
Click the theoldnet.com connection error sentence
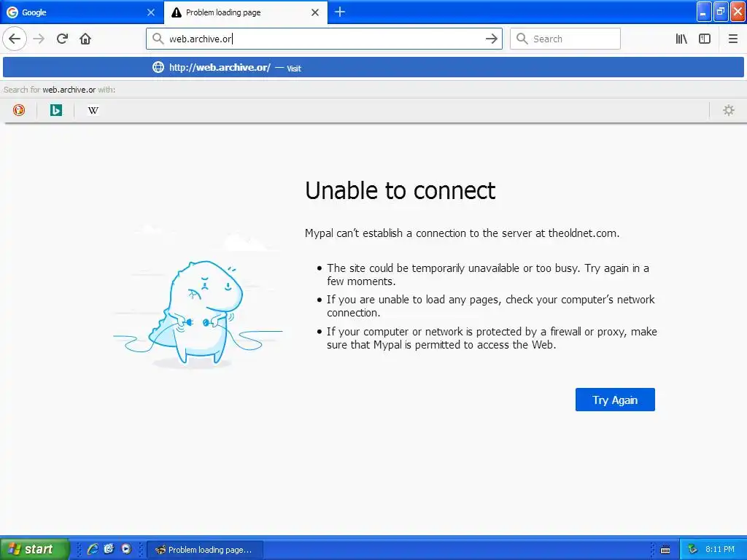[462, 233]
